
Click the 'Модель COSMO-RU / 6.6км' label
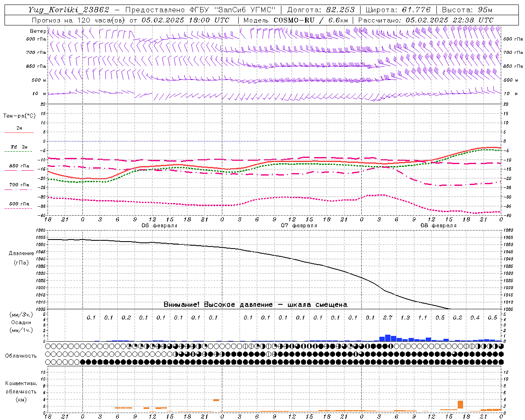[296, 20]
